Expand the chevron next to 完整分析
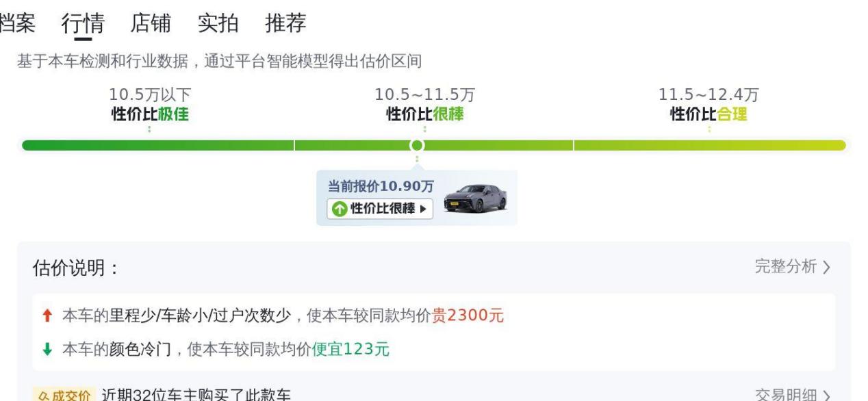The image size is (868, 401). point(827,267)
